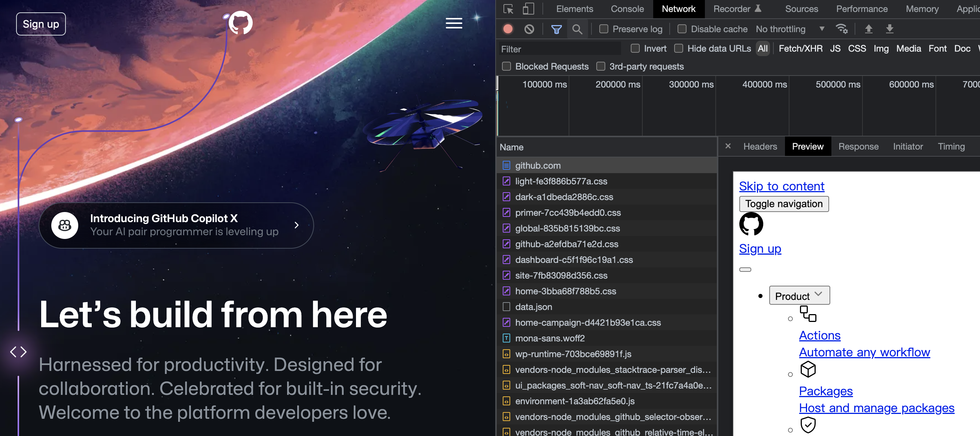Stop recording network log with red button
The image size is (980, 436).
[x=508, y=29]
